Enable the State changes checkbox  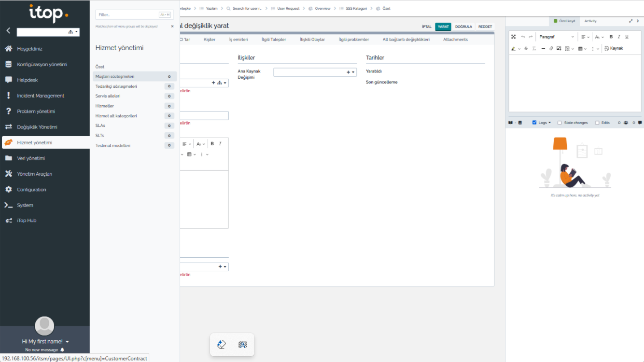[560, 123]
